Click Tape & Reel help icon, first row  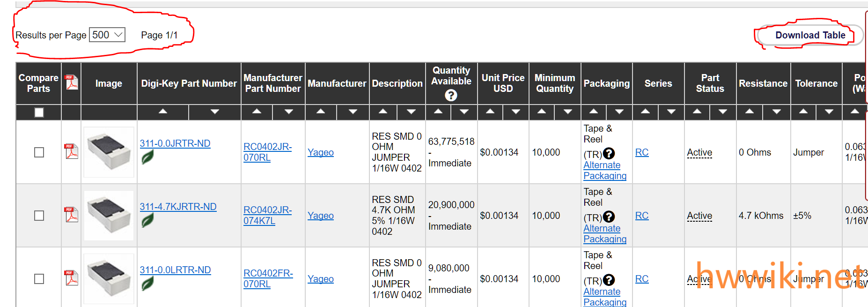coord(609,153)
